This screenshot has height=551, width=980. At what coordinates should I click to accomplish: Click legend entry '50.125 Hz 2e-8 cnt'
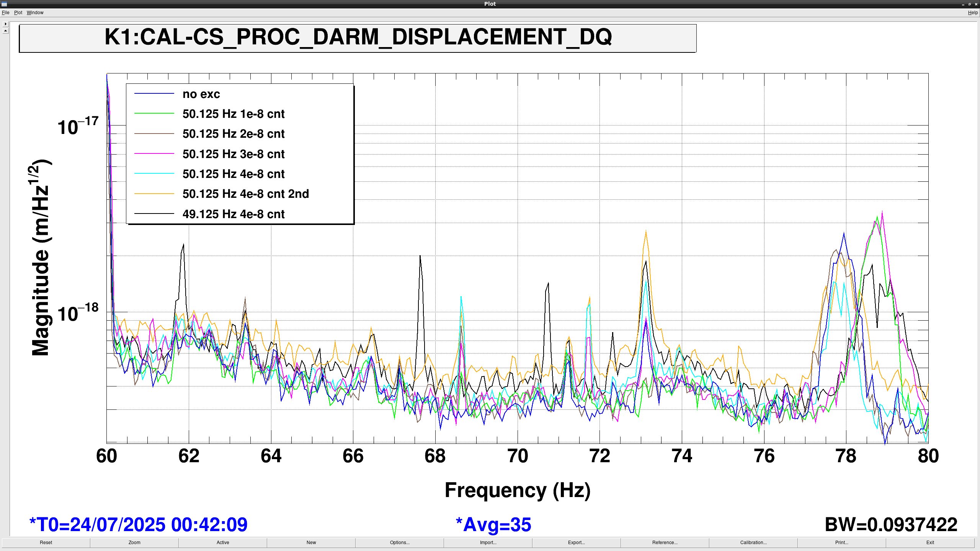coord(234,134)
